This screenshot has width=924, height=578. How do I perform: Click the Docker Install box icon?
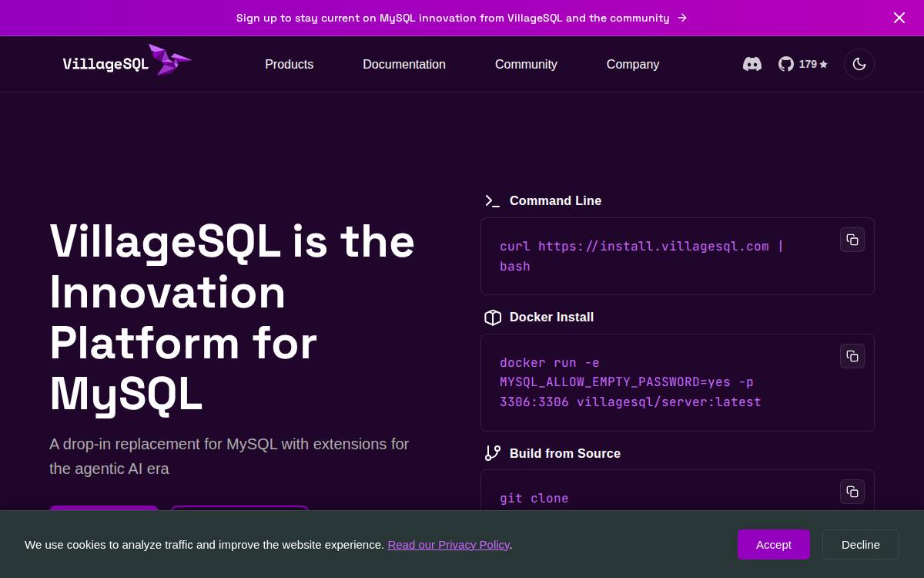tap(492, 318)
